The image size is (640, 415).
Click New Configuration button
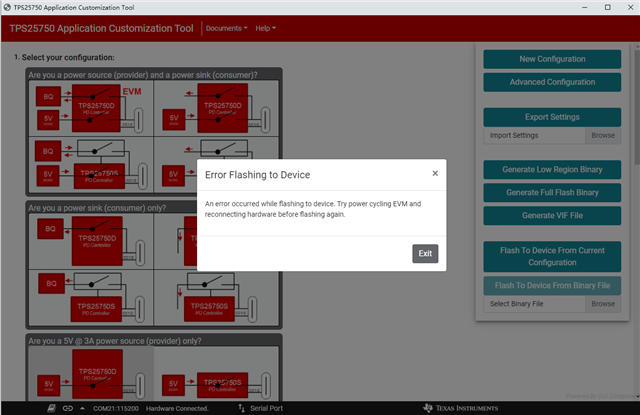click(x=552, y=59)
